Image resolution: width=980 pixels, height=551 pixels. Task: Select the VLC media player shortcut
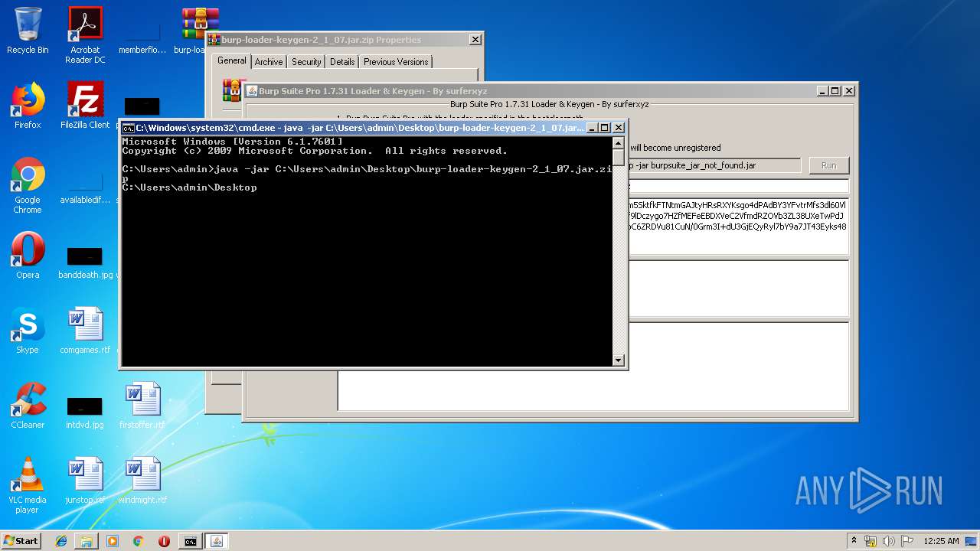28,486
